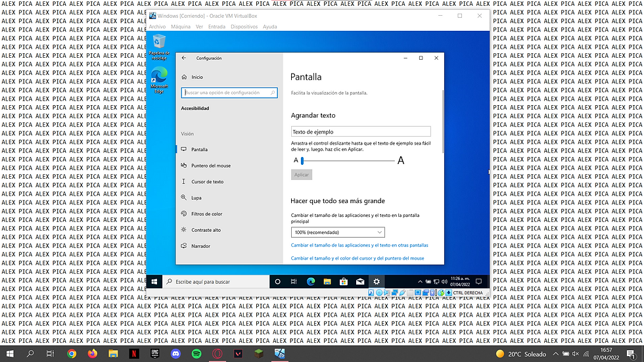Open Opera from host taskbar
Image resolution: width=644 pixels, height=362 pixels.
tap(218, 354)
